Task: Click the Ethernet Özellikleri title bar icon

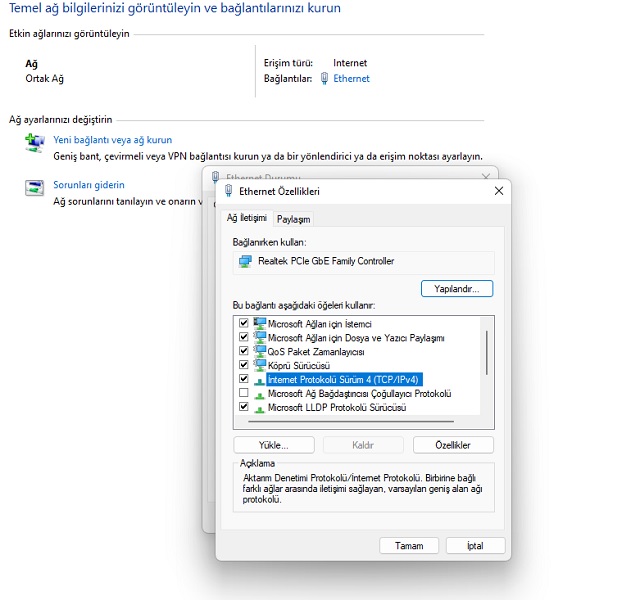Action: coord(230,191)
